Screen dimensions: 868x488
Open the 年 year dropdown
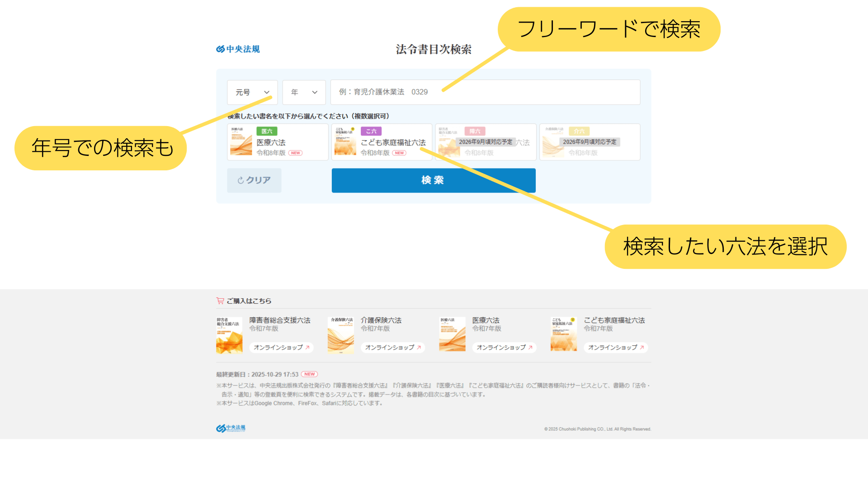click(304, 92)
